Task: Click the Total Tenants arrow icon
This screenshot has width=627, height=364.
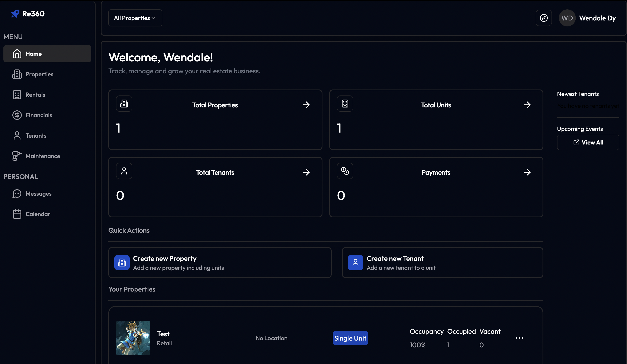Action: 306,172
